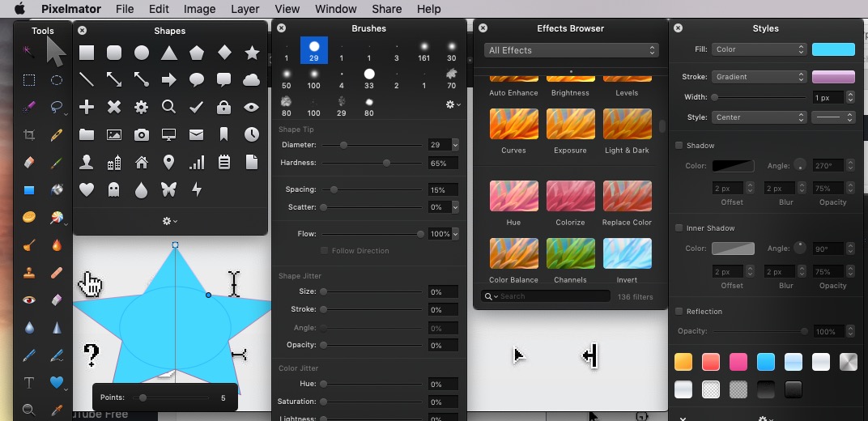
Task: Select the Padlock shape
Action: click(223, 107)
